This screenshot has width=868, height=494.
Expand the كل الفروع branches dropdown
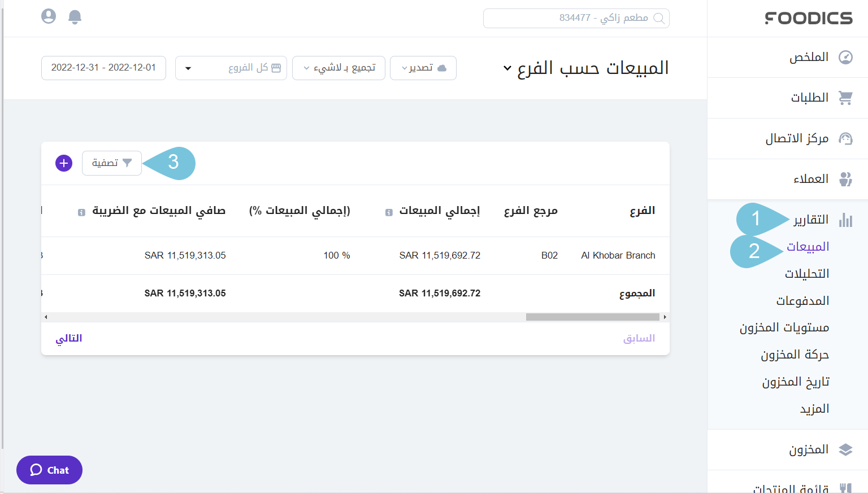click(x=231, y=68)
